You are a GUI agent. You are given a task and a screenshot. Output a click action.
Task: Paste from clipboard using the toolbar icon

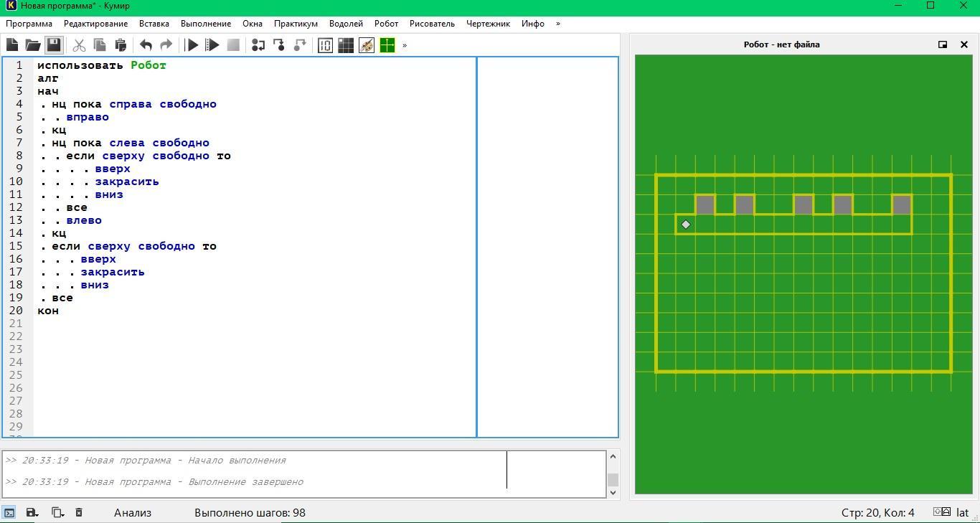121,45
